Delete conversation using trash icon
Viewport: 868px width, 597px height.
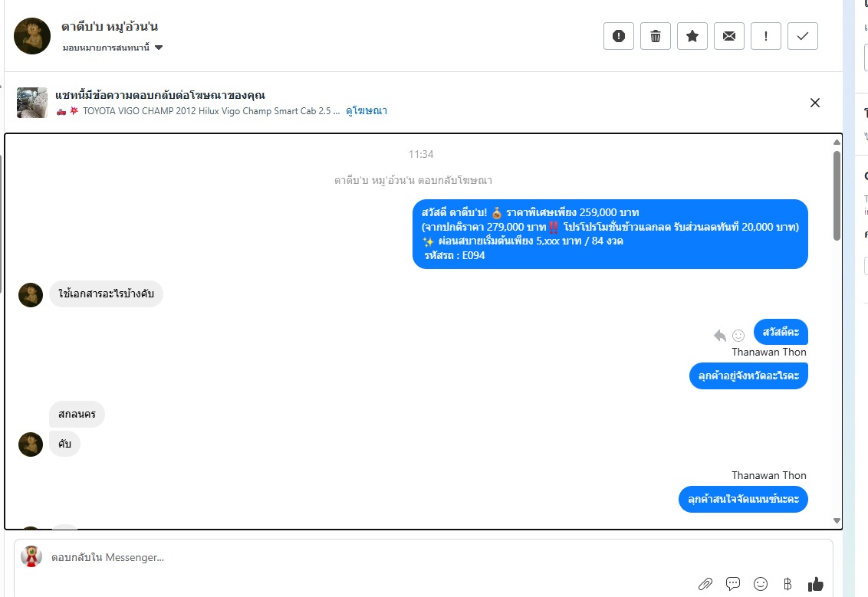point(656,36)
